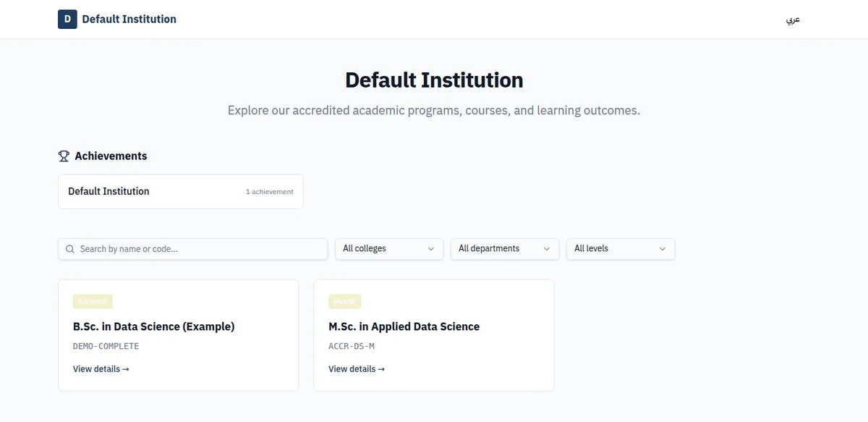Open the M.Sc. in Applied Data Science title
The height and width of the screenshot is (422, 868).
coord(404,326)
